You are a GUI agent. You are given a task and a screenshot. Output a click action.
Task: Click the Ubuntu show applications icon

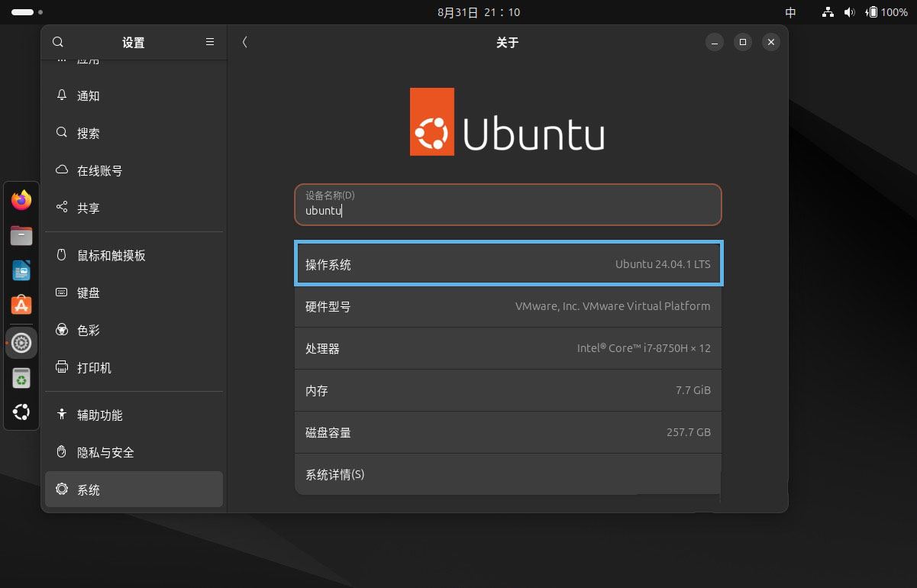(x=21, y=413)
